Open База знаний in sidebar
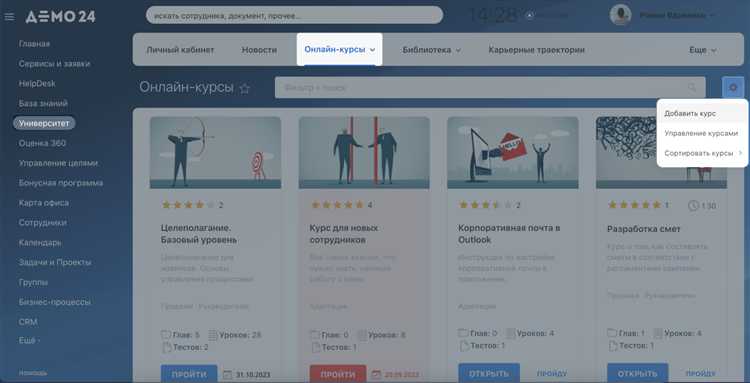Screen dimensions: 750x383 point(43,103)
